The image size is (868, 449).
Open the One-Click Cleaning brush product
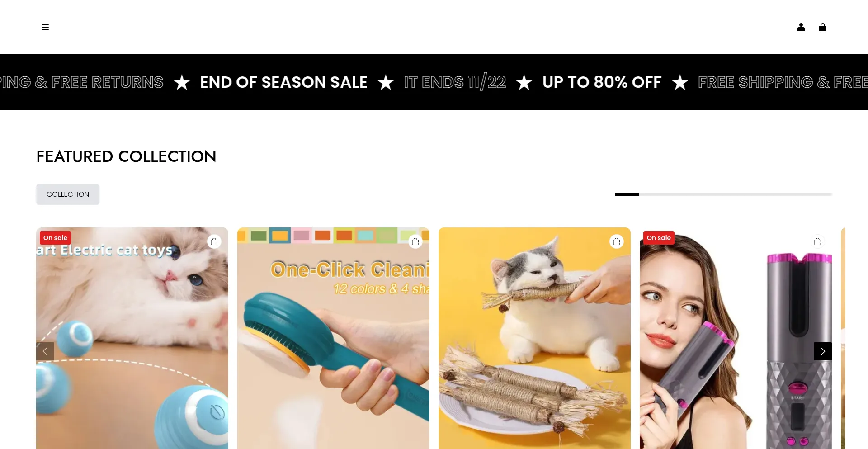point(333,338)
